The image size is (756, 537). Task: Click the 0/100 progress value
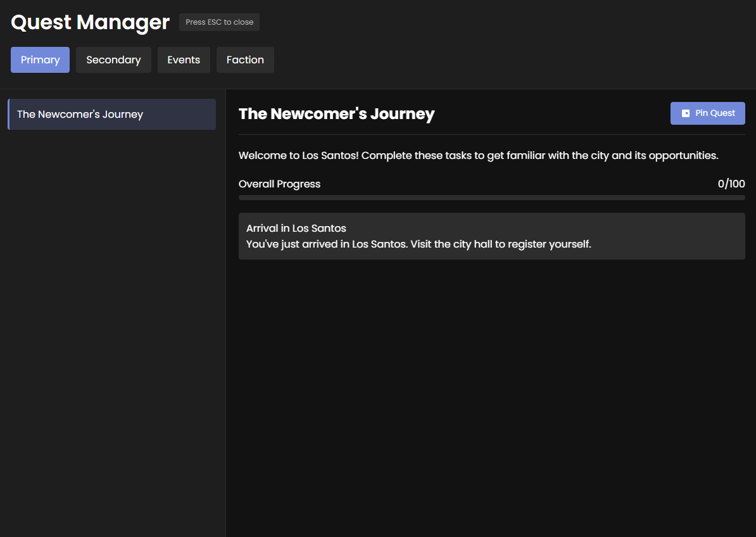[731, 184]
